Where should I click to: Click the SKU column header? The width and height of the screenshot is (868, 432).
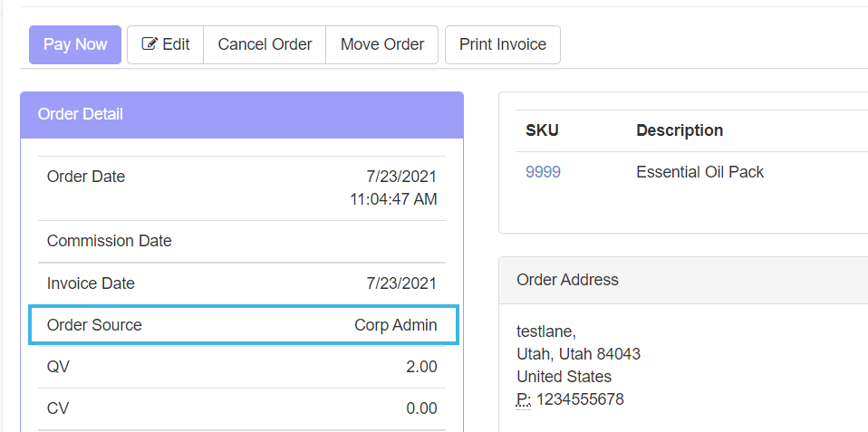[542, 130]
